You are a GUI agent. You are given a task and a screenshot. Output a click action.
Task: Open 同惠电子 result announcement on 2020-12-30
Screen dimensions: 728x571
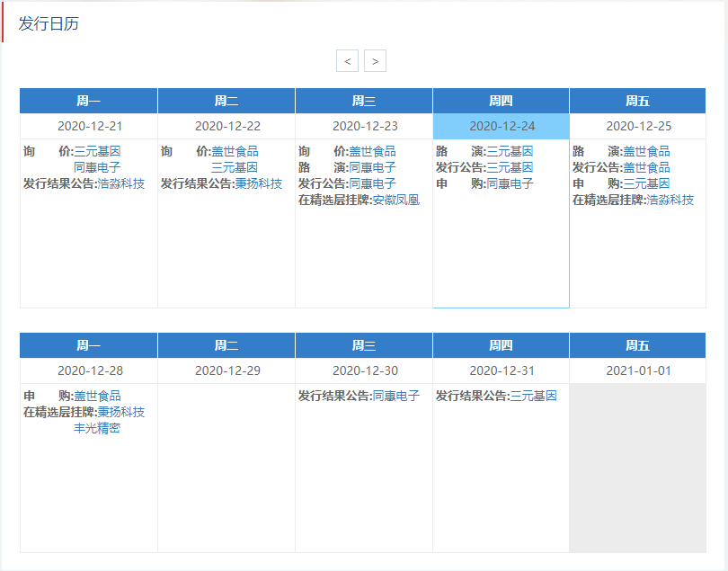pos(395,396)
